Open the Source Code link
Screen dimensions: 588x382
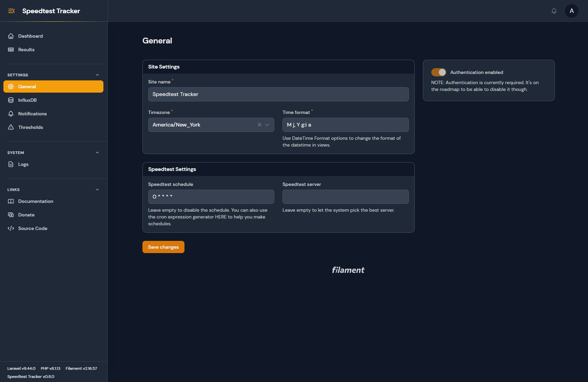tap(53, 228)
